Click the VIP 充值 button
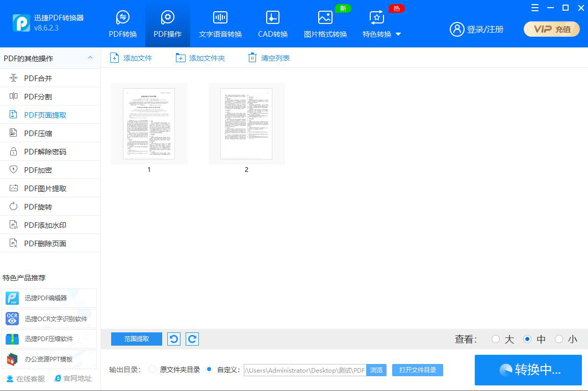This screenshot has width=588, height=391. 552,29
